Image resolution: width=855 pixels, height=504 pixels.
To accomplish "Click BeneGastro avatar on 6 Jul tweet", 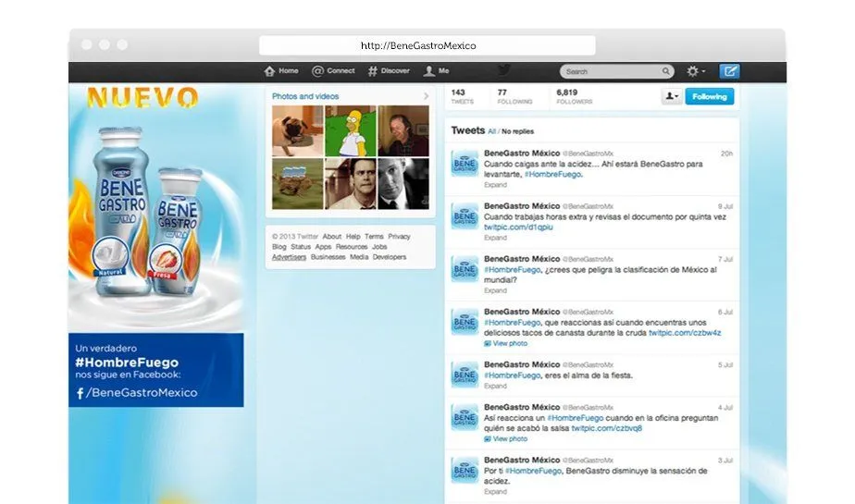I will coord(465,322).
